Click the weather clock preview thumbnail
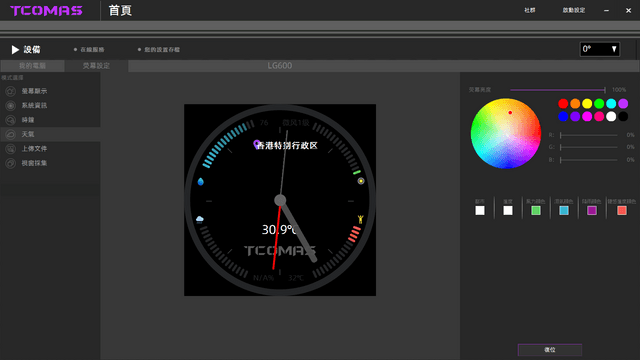This screenshot has width=640, height=360. (x=280, y=200)
